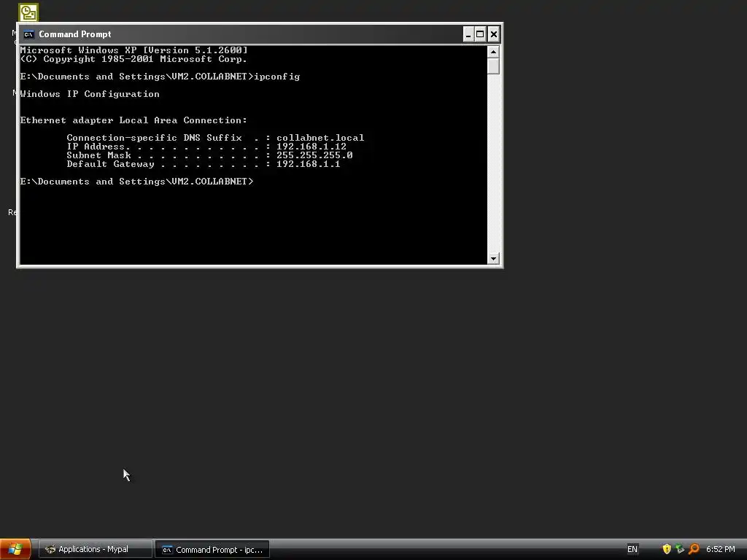Minimize the Command Prompt window
747x560 pixels.
(468, 34)
